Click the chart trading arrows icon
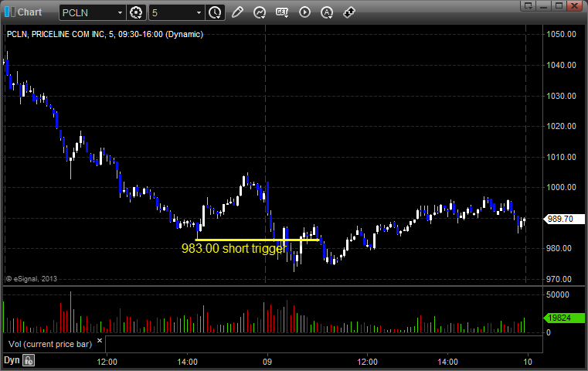 (349, 12)
